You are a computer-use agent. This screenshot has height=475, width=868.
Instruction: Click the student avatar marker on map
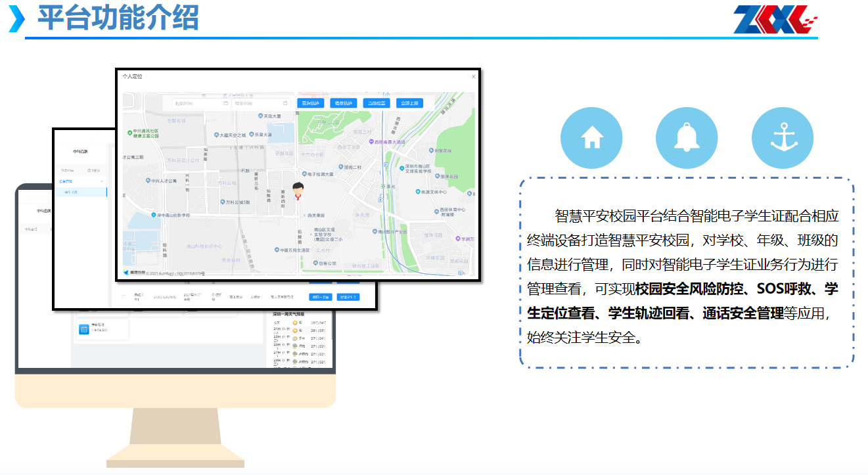pos(299,190)
